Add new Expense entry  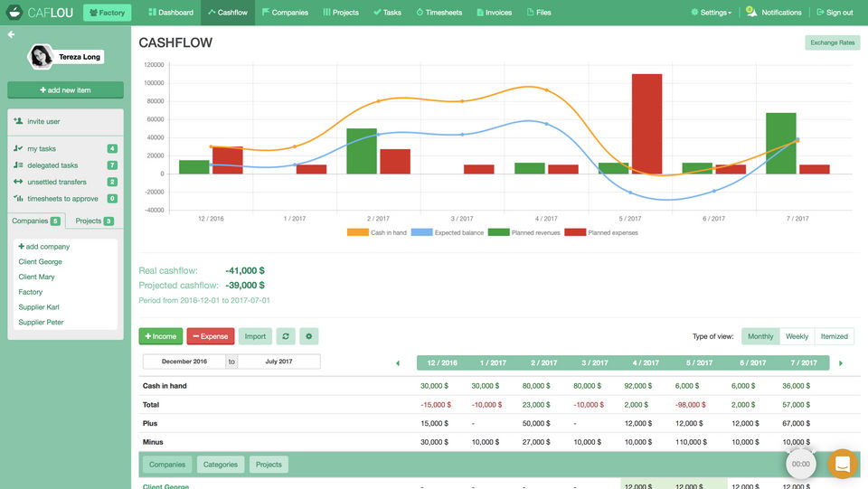pos(211,335)
